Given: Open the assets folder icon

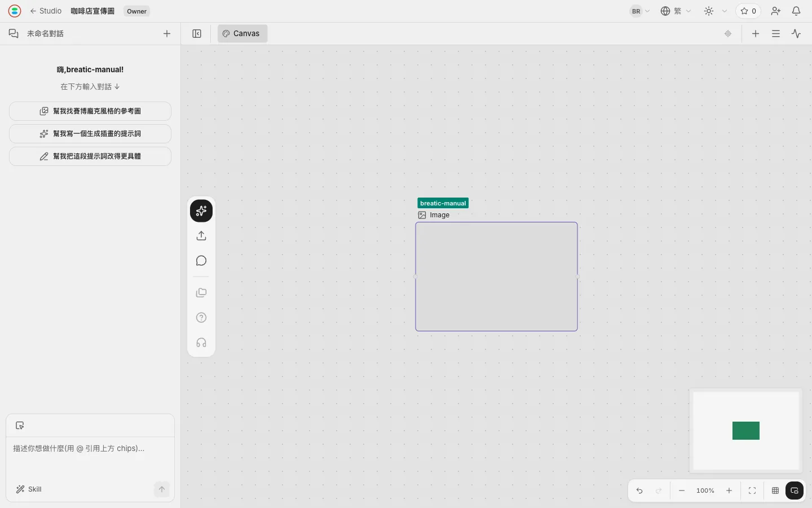Looking at the screenshot, I should pyautogui.click(x=201, y=293).
